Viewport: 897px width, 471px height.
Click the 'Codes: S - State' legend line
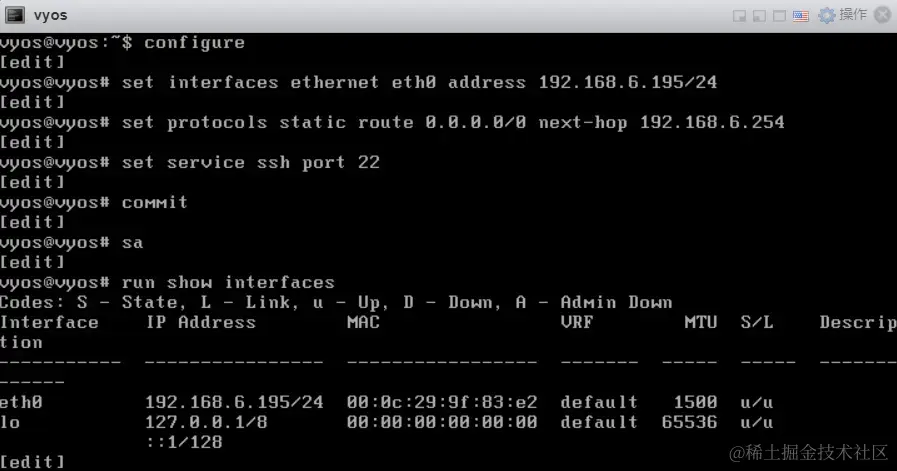(336, 303)
